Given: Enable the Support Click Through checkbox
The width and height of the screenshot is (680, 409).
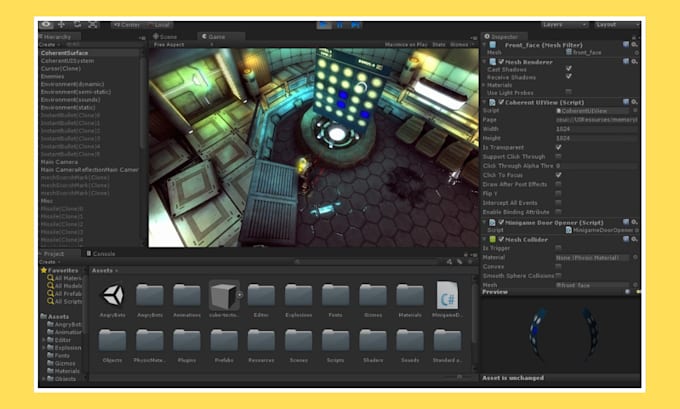Looking at the screenshot, I should pyautogui.click(x=559, y=156).
